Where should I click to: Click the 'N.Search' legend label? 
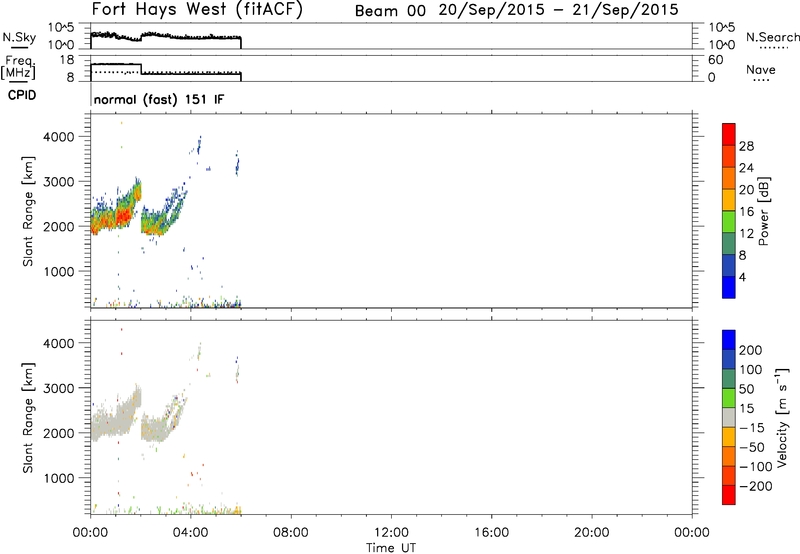772,37
